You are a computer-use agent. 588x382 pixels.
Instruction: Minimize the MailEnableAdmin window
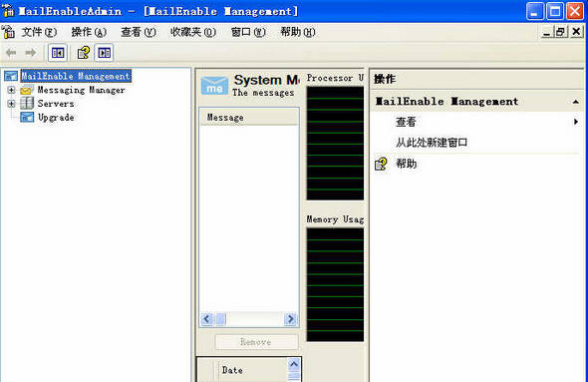(535, 11)
